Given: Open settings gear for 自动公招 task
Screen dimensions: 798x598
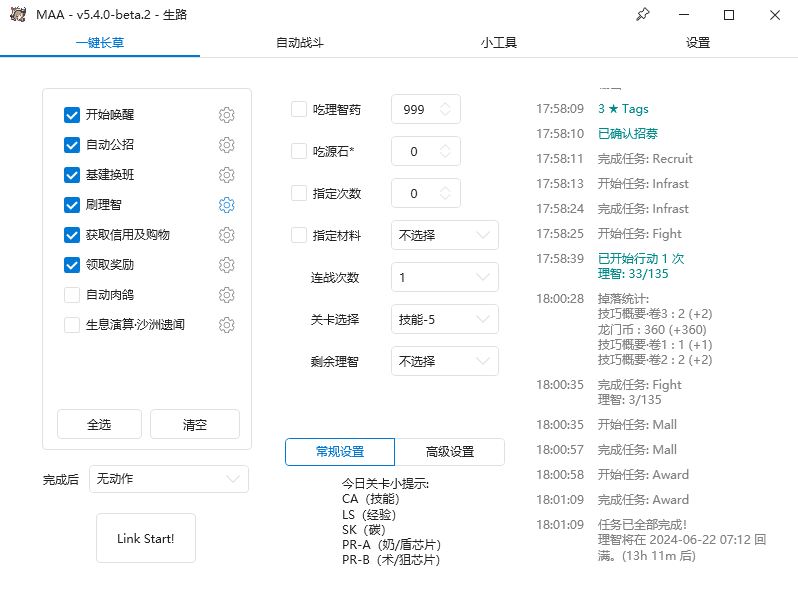Looking at the screenshot, I should pyautogui.click(x=227, y=145).
